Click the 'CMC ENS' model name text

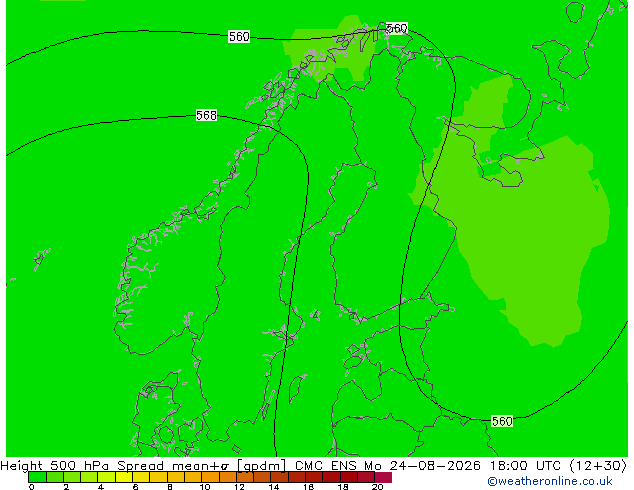point(326,466)
